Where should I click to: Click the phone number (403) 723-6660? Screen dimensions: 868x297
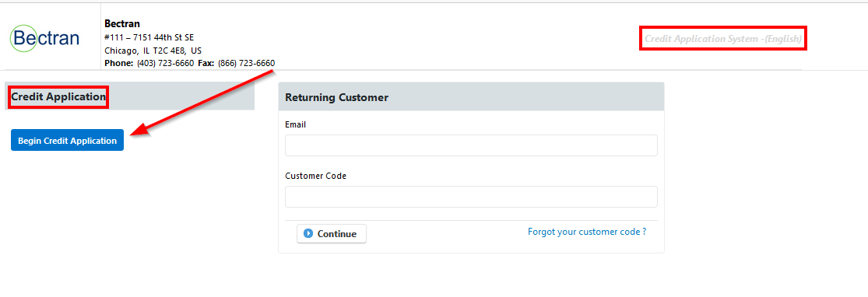[x=166, y=64]
